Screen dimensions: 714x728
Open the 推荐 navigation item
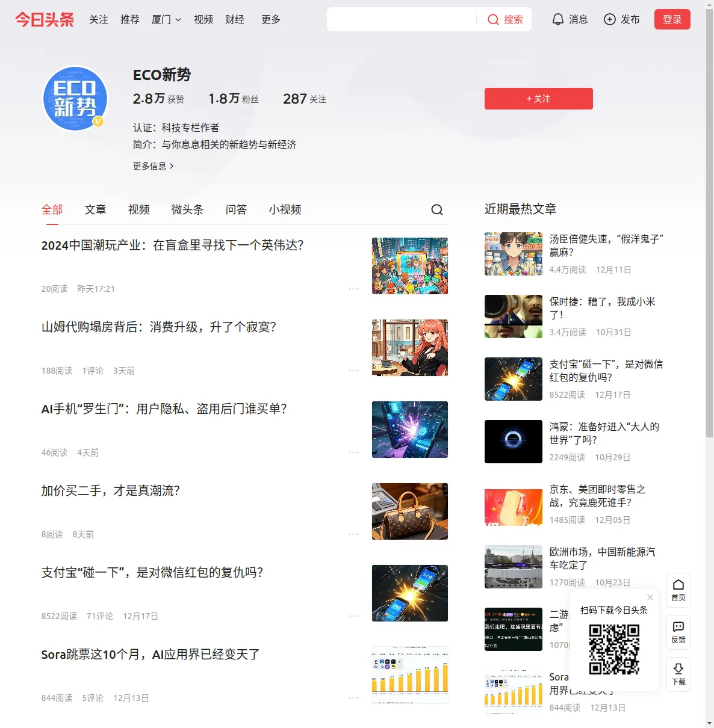(130, 20)
